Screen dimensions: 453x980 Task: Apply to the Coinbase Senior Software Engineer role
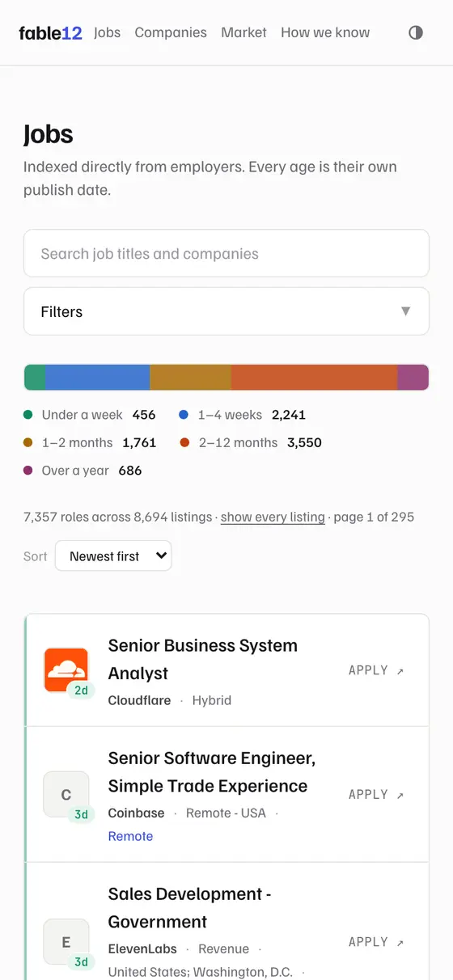(x=376, y=795)
